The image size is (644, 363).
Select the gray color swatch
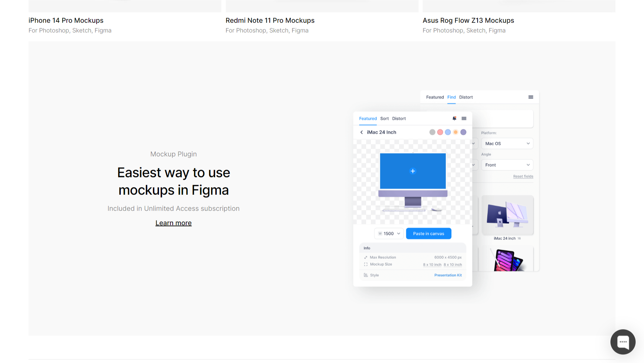(x=432, y=132)
